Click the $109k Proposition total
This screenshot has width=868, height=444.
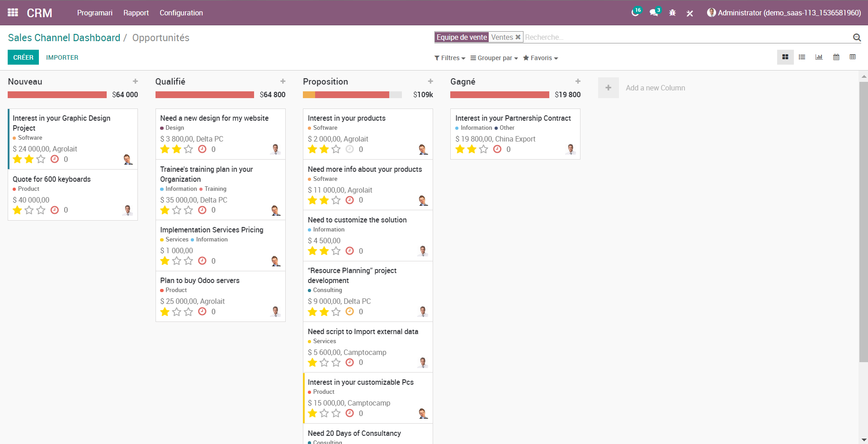coord(423,94)
